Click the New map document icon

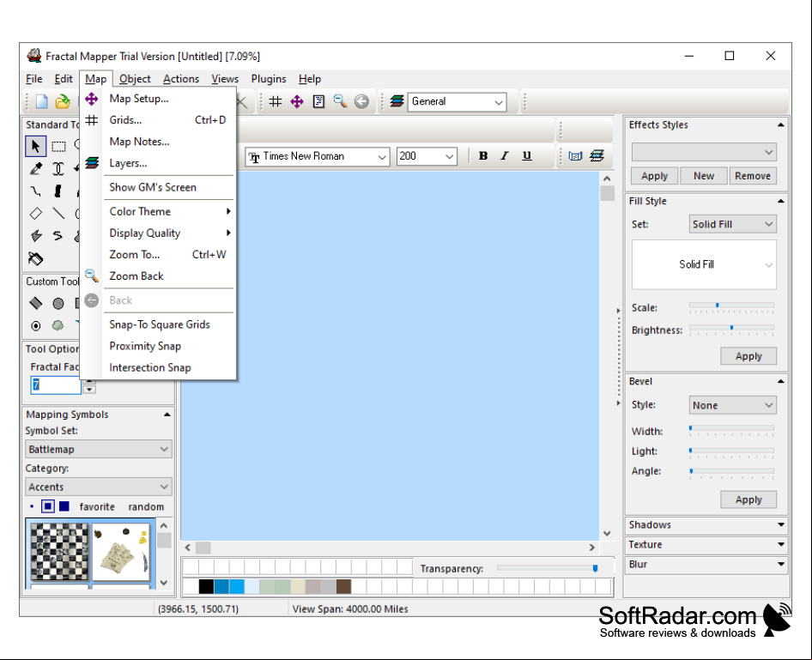41,101
